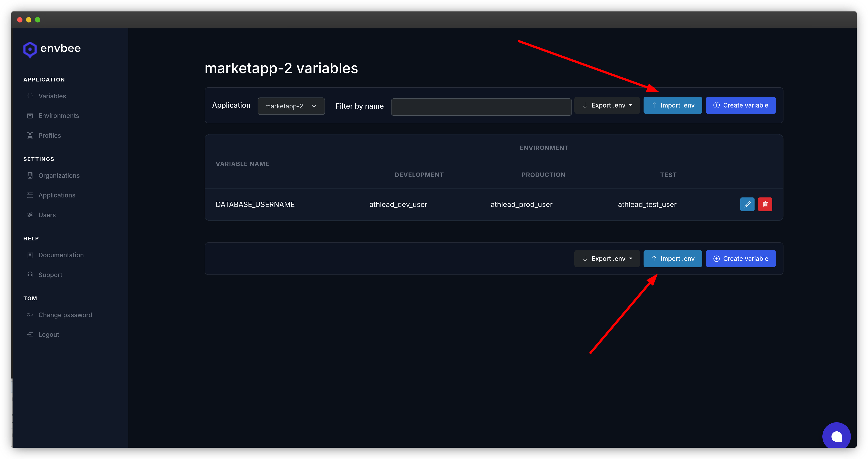Click the Logout icon

(x=30, y=334)
